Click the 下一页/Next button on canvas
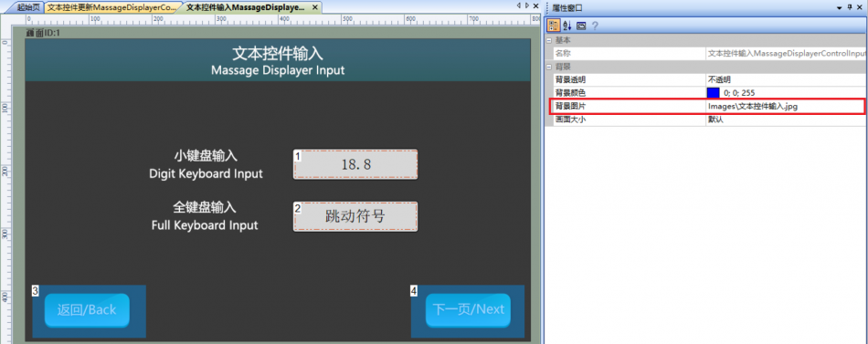Viewport: 868px width, 344px height. tap(468, 309)
